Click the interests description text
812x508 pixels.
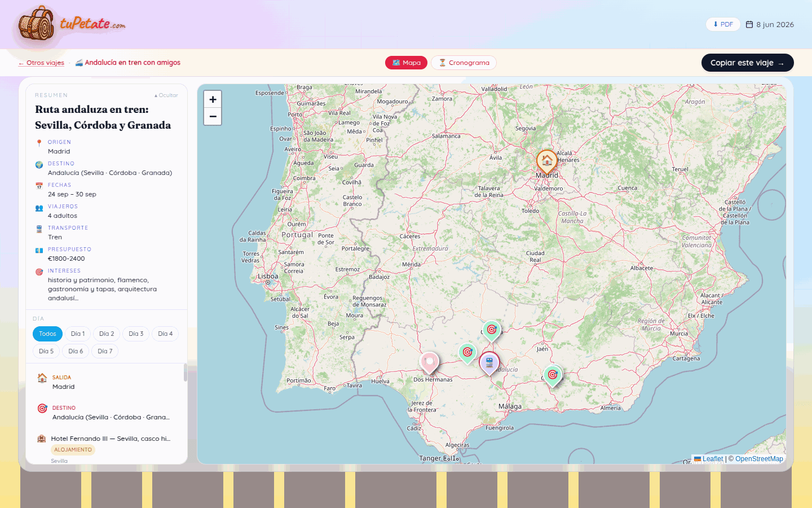[103, 289]
